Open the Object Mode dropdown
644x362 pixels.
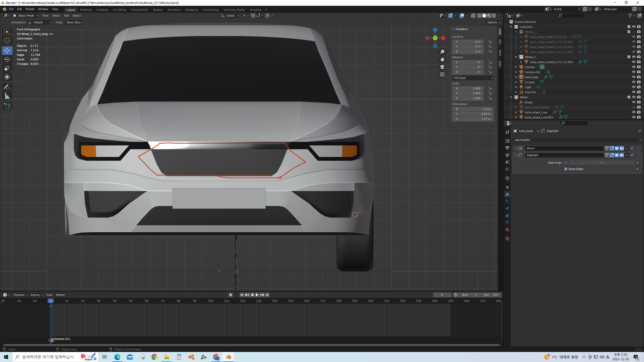pos(26,16)
